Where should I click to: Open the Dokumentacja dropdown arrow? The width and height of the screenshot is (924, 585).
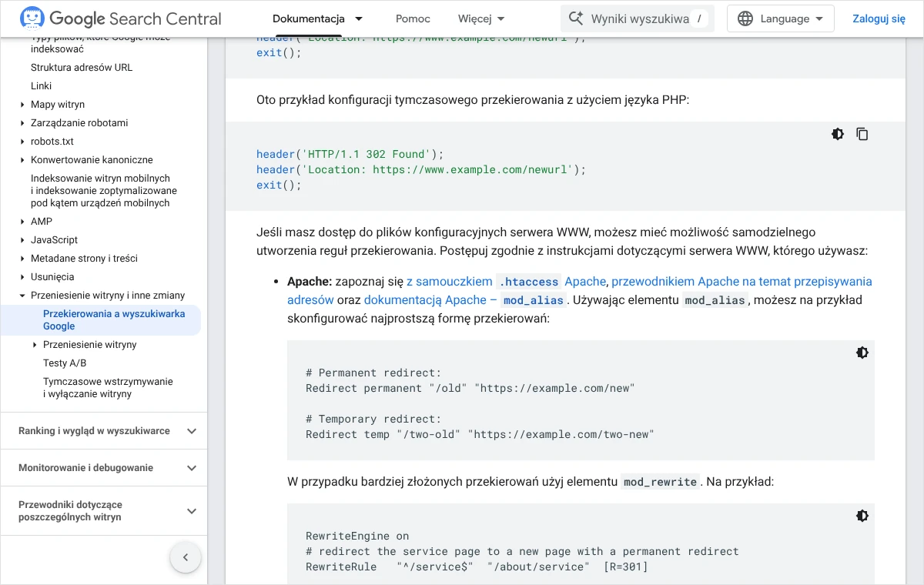[x=358, y=18]
